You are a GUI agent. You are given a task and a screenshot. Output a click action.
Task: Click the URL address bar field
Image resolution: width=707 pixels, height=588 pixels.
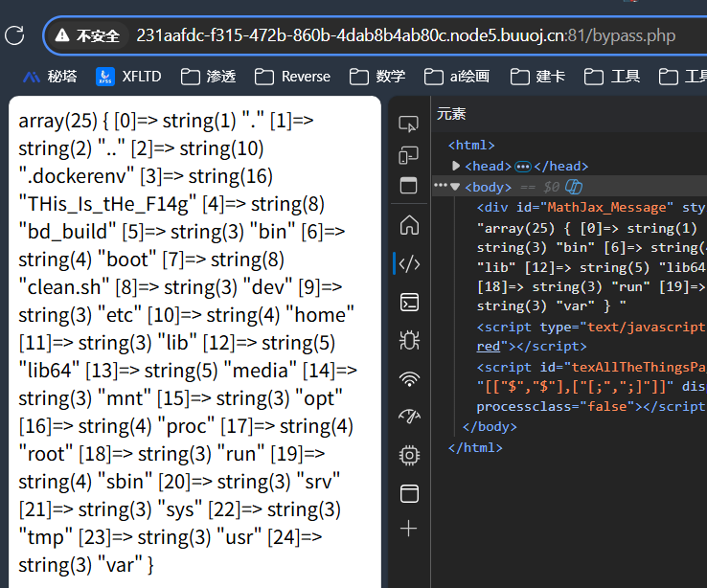point(406,35)
